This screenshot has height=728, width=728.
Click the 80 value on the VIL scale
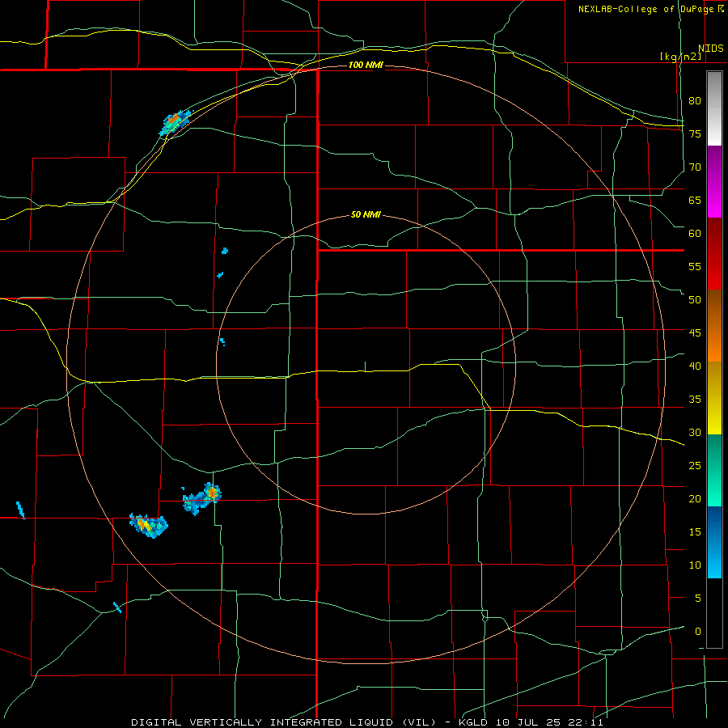tap(695, 101)
